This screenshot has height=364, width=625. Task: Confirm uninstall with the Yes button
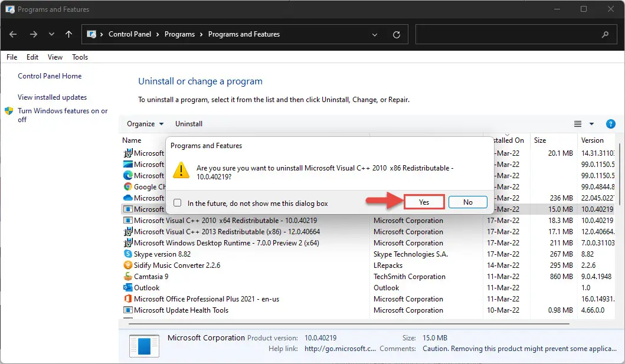click(x=424, y=202)
